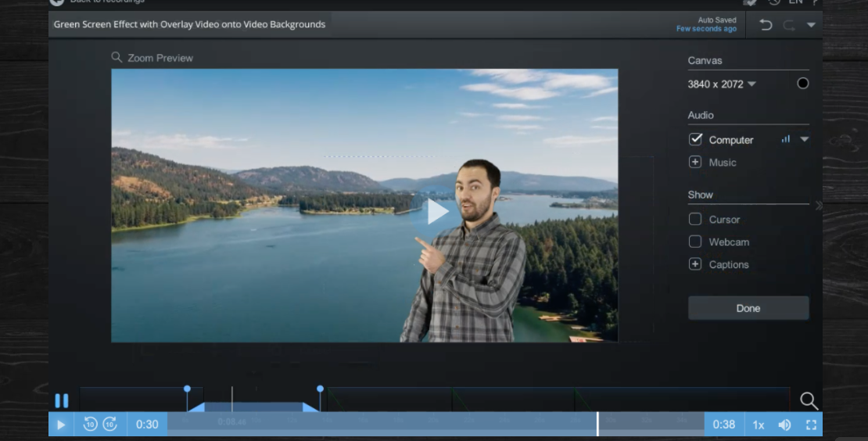868x441 pixels.
Task: Select the right blue overlay handle on the timeline
Action: [x=320, y=389]
